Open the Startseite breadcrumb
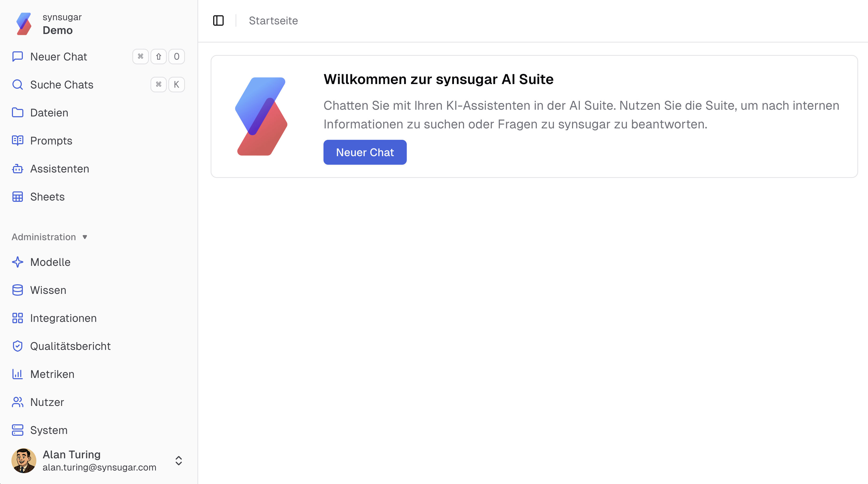Viewport: 868px width, 484px height. pos(273,20)
